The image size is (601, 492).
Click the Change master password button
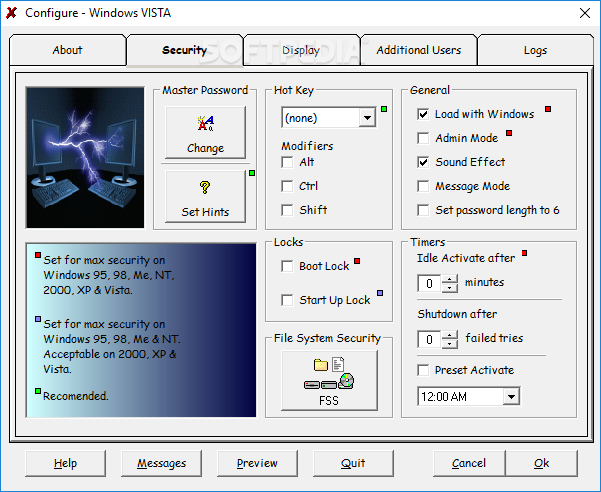pyautogui.click(x=205, y=133)
